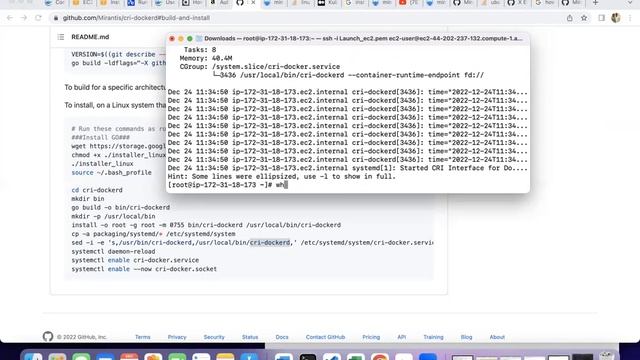Open the Chrome three-dot menu
Screen dimensions: 640x360
point(630,18)
